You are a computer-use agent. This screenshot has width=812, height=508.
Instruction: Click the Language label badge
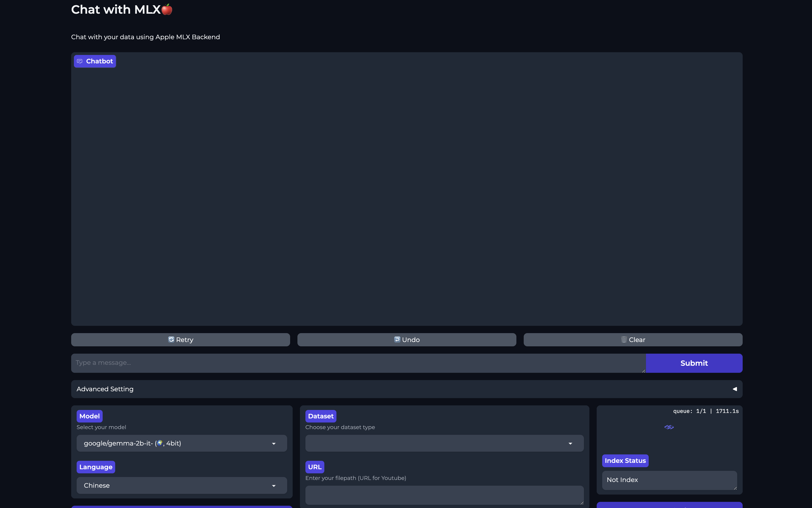[x=96, y=467]
